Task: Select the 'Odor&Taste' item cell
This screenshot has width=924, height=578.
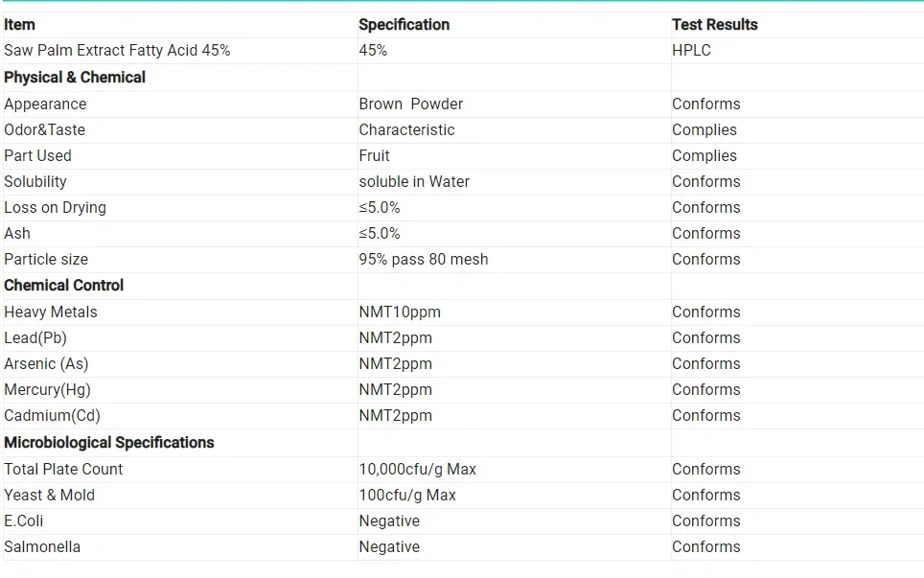Action: (x=44, y=130)
